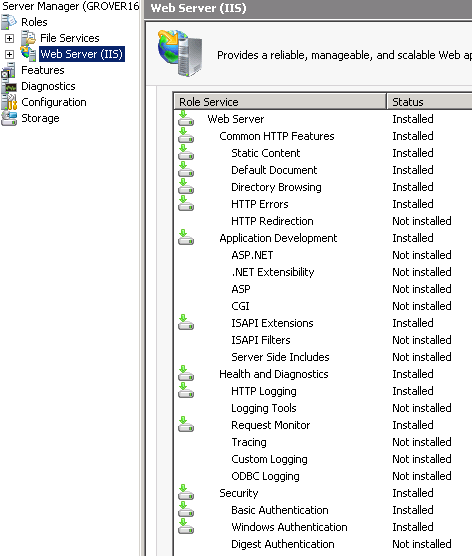Screen dimensions: 472x556
Task: Select Roles in the tree
Action: (x=34, y=22)
